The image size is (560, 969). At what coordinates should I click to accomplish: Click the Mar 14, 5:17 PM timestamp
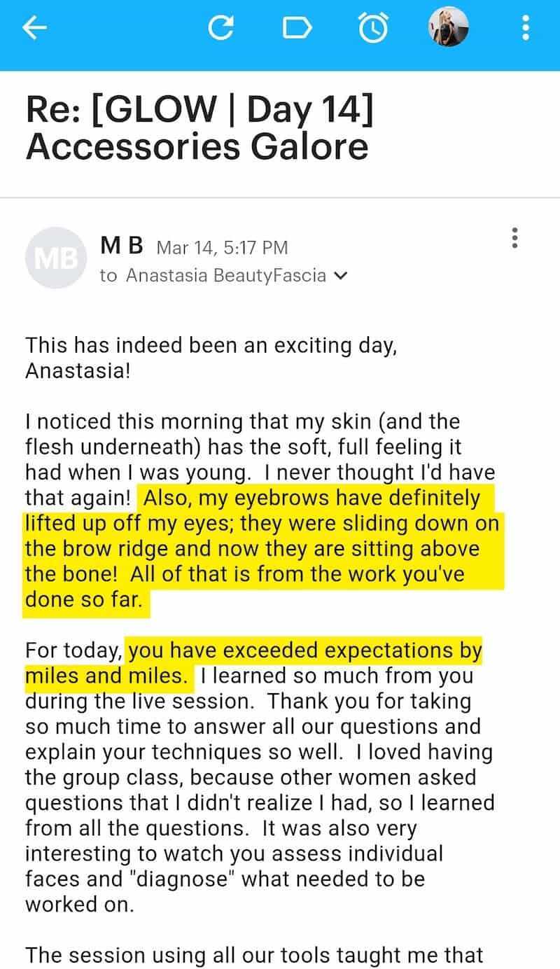(222, 247)
